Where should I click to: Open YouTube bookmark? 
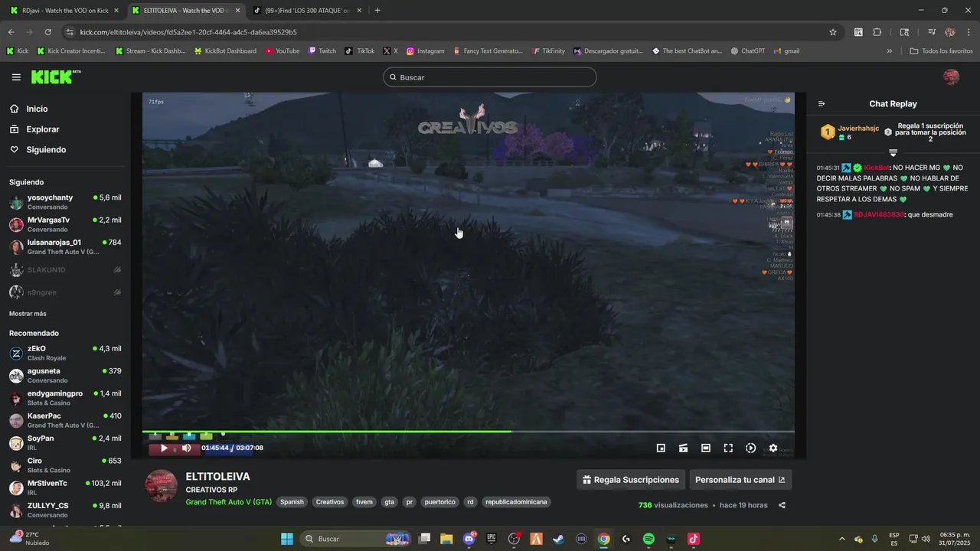pyautogui.click(x=282, y=51)
